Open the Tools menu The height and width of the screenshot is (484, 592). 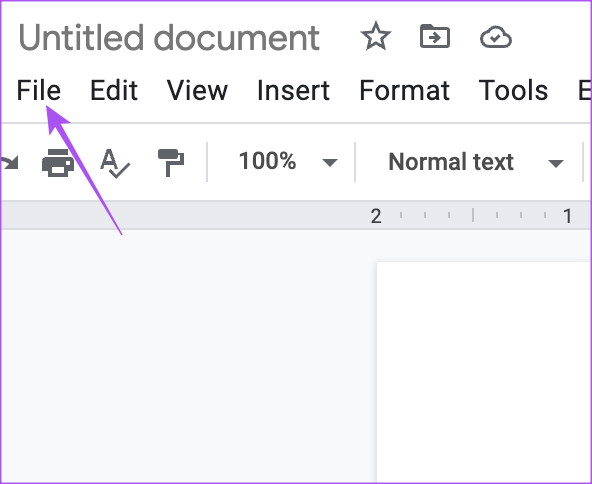tap(513, 91)
